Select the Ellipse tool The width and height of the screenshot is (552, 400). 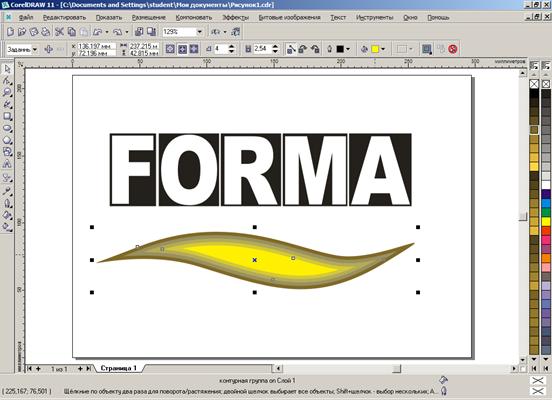point(7,128)
